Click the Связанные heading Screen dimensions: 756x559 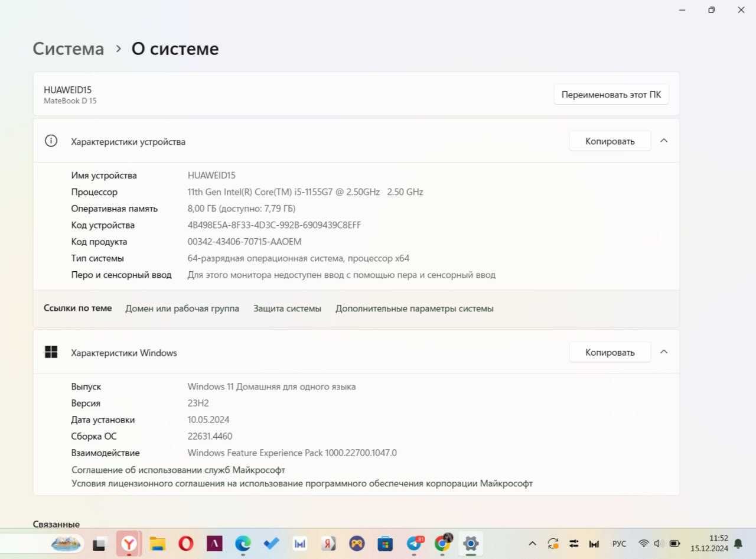coord(56,524)
